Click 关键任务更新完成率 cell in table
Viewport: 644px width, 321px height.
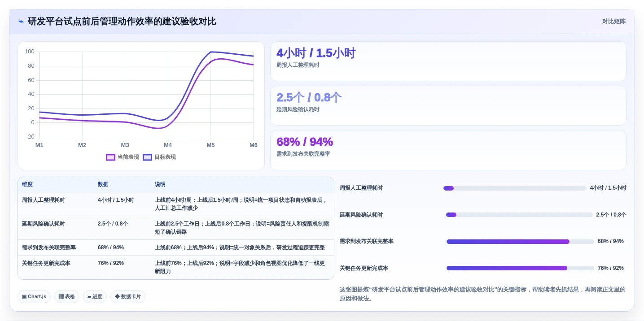coord(46,263)
